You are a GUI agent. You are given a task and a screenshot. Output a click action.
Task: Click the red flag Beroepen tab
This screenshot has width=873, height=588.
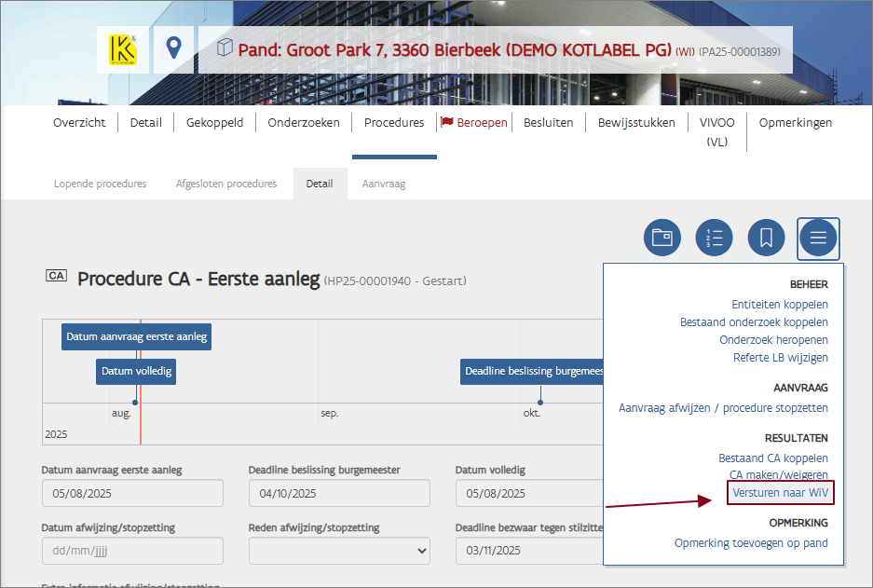(474, 122)
